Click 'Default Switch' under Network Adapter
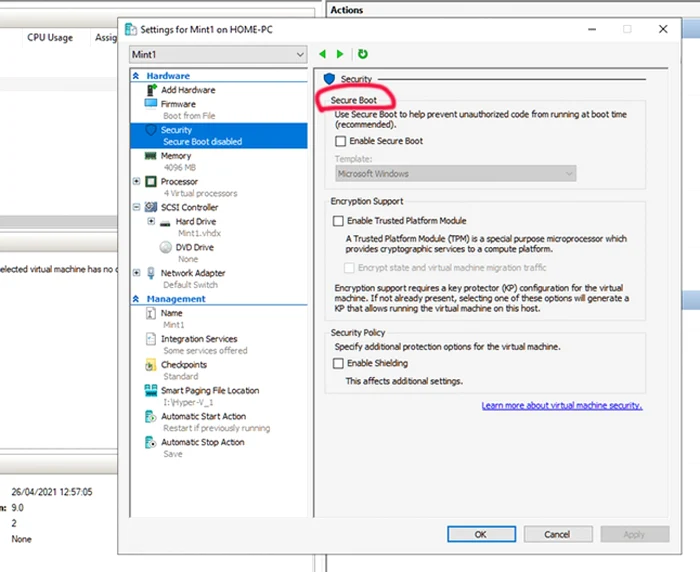This screenshot has height=572, width=700. pyautogui.click(x=191, y=285)
